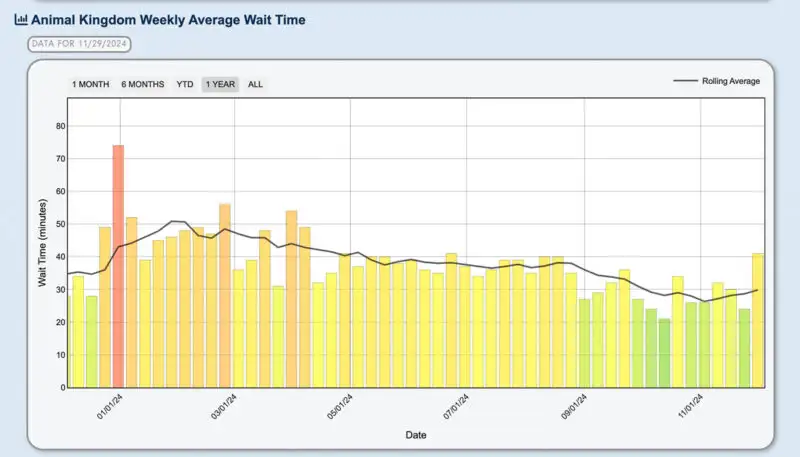Image resolution: width=800 pixels, height=457 pixels.
Task: Click the 11/01/24 axis label
Action: (x=690, y=407)
